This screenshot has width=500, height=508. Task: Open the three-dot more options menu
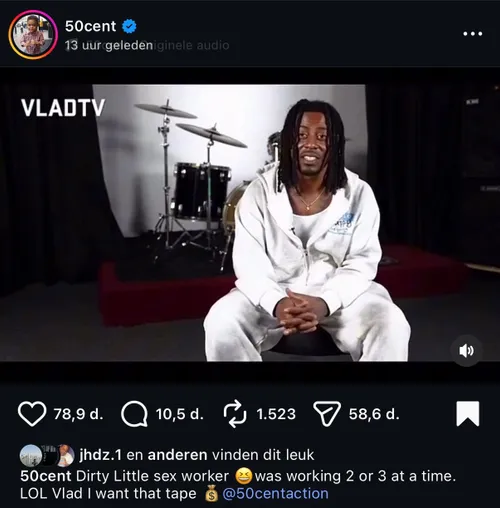pos(473,34)
